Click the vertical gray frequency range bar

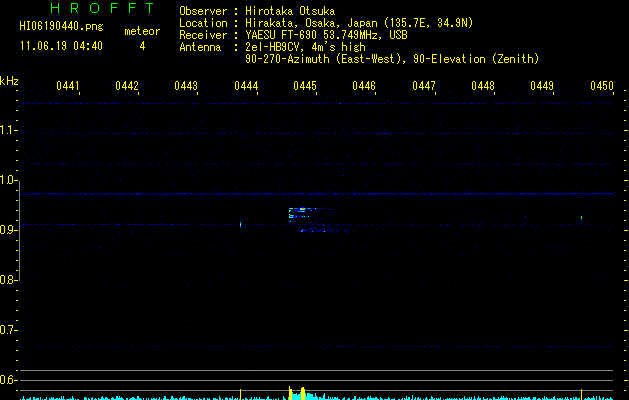(19, 231)
